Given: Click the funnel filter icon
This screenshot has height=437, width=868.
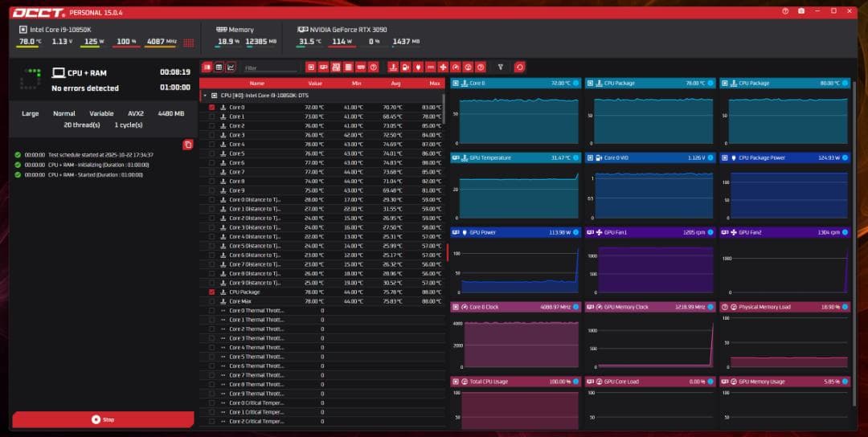Looking at the screenshot, I should 501,67.
